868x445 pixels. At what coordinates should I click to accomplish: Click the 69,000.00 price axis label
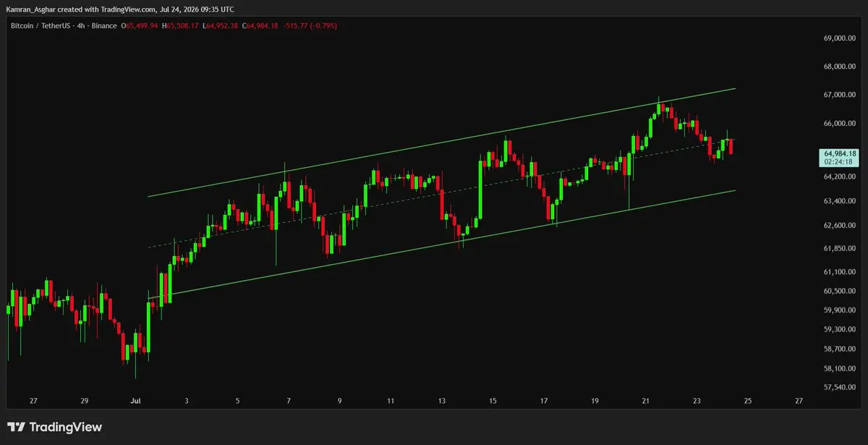click(841, 38)
